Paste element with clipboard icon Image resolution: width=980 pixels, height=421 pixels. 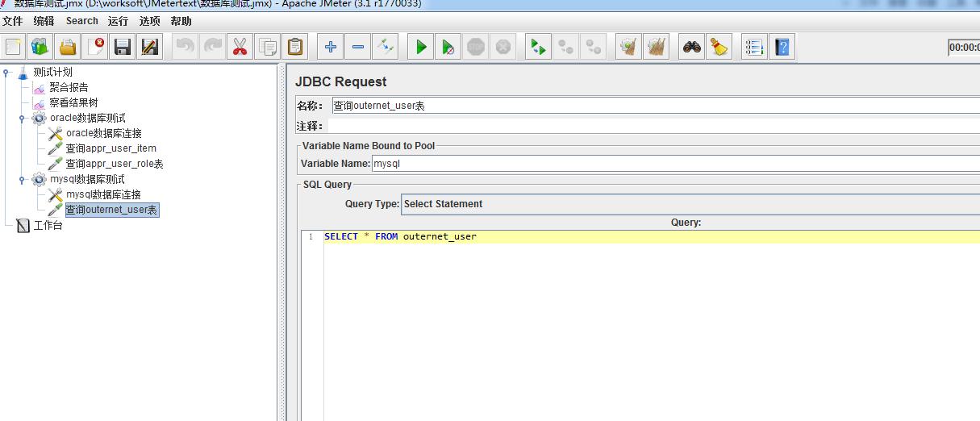point(295,47)
